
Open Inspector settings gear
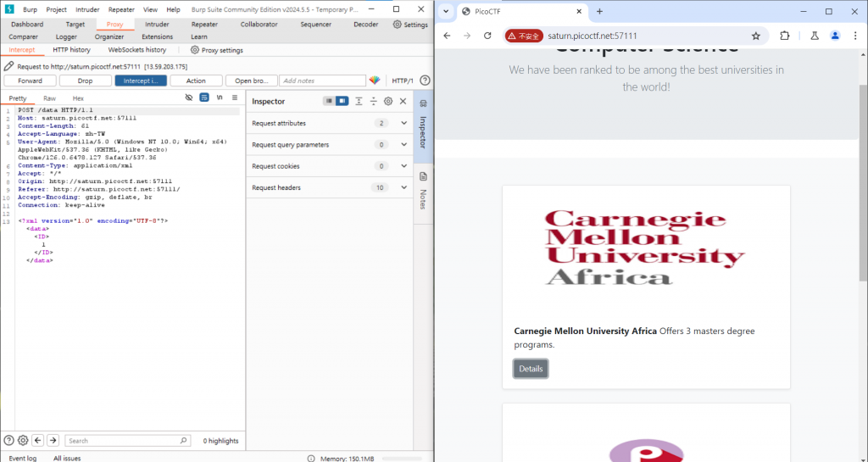[388, 101]
